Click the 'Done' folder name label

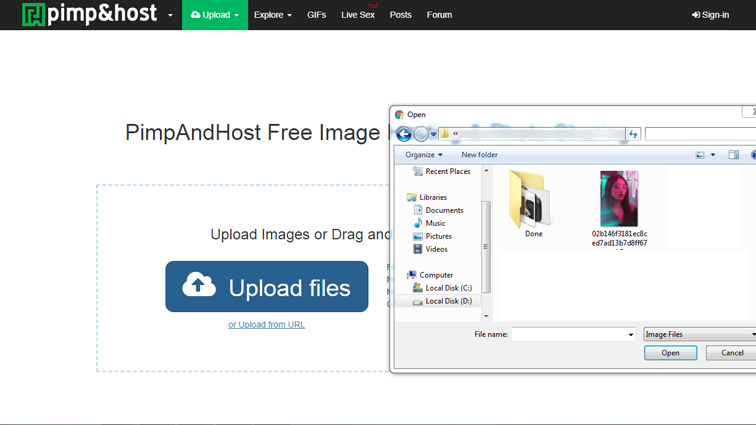534,234
